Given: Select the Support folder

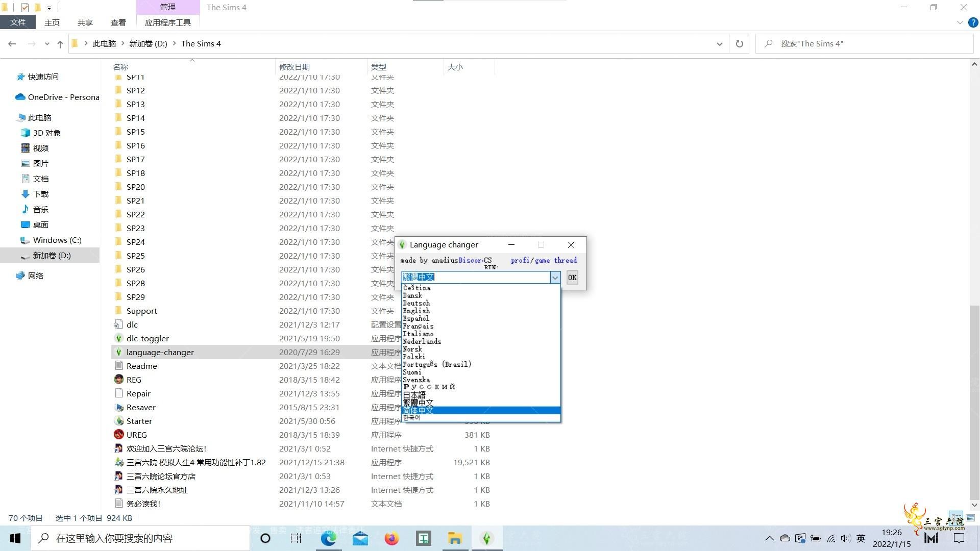Looking at the screenshot, I should 141,311.
